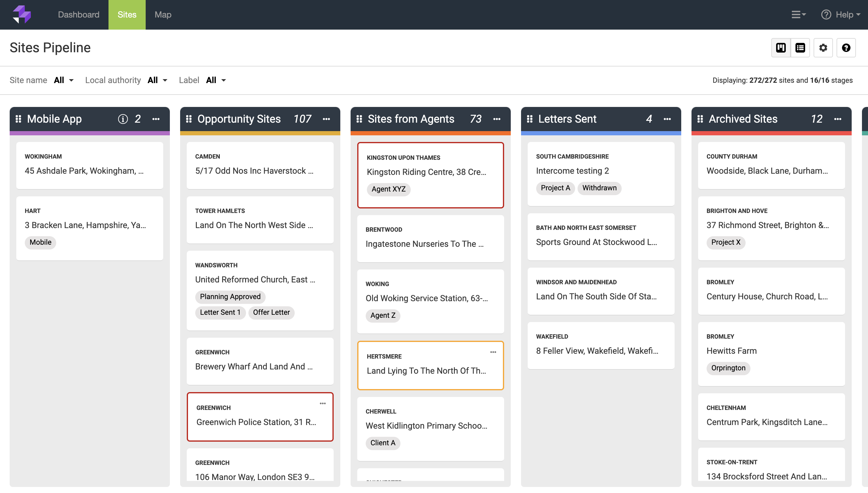Switch to Map navigation tab
The height and width of the screenshot is (493, 868).
tap(162, 14)
